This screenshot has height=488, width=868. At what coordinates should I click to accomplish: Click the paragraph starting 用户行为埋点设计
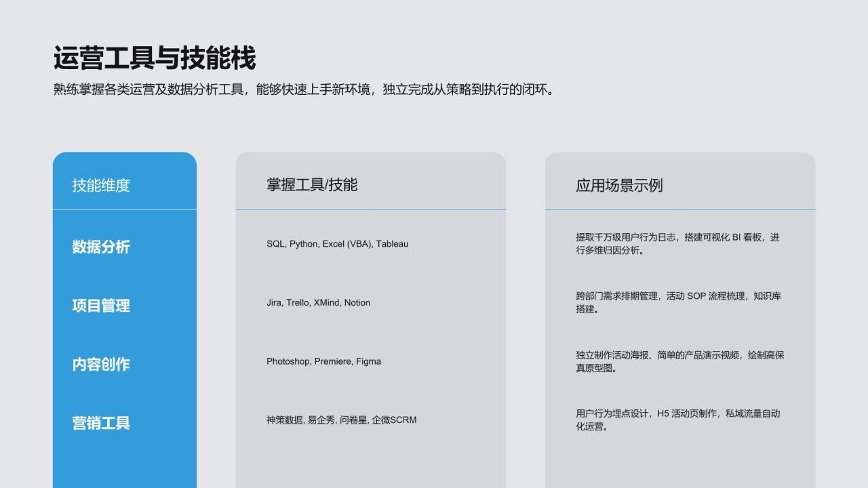[x=677, y=420]
